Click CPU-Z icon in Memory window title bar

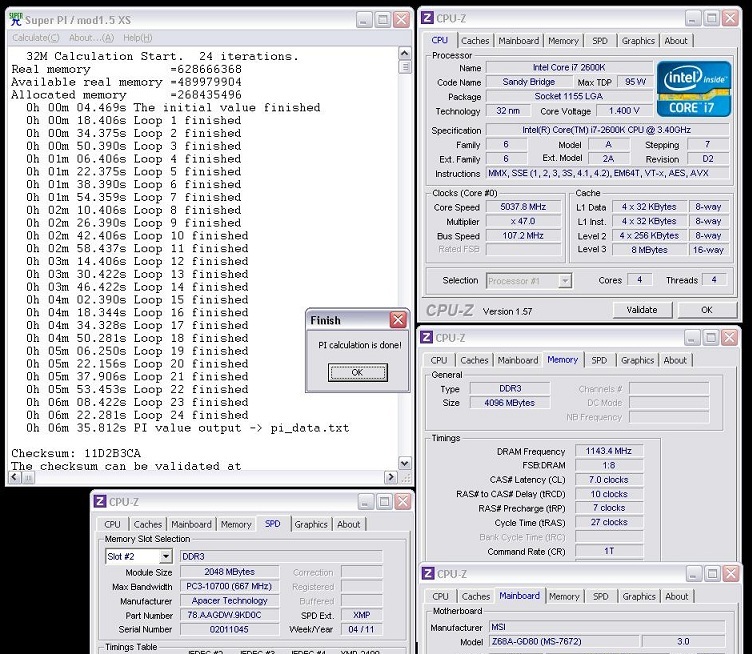tap(427, 338)
